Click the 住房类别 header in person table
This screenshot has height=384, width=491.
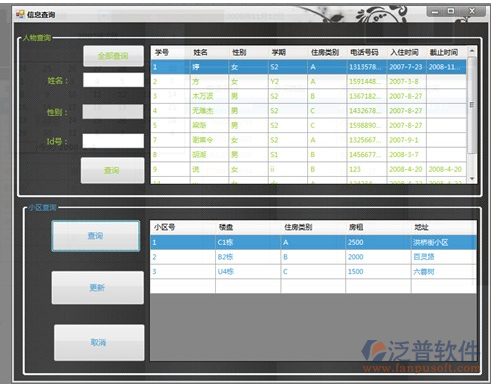click(x=325, y=52)
